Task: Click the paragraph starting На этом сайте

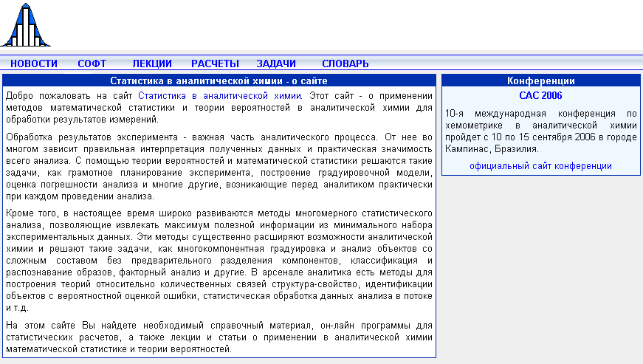Action: [x=219, y=337]
